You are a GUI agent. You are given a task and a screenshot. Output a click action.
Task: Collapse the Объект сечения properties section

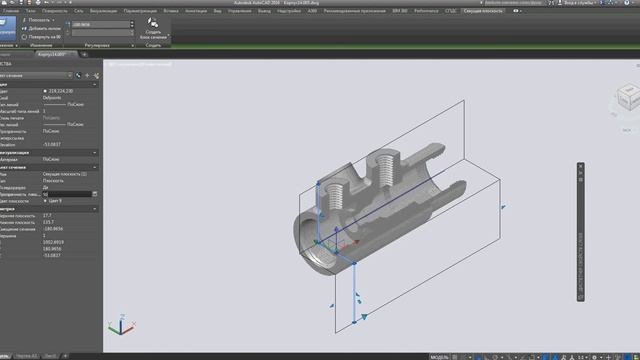tap(95, 167)
